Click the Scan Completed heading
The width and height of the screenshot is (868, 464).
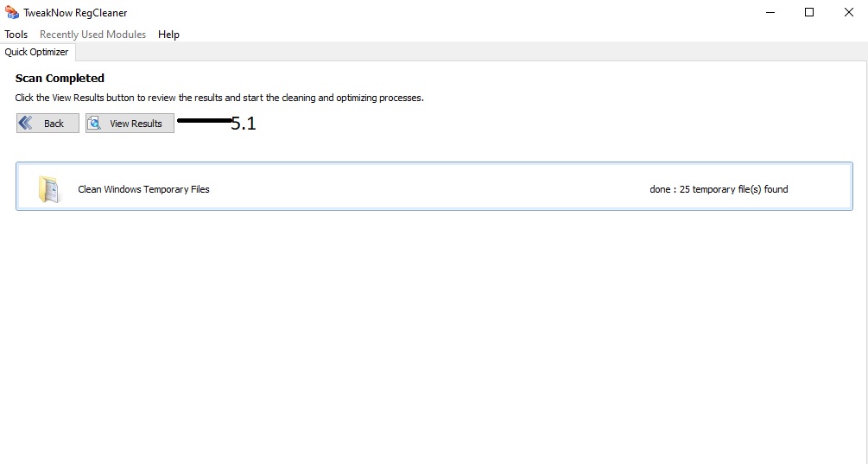tap(60, 78)
